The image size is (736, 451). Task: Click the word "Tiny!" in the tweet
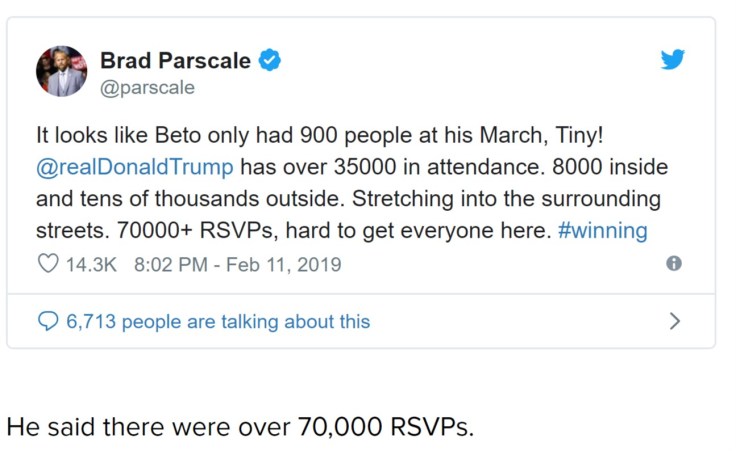pos(584,132)
